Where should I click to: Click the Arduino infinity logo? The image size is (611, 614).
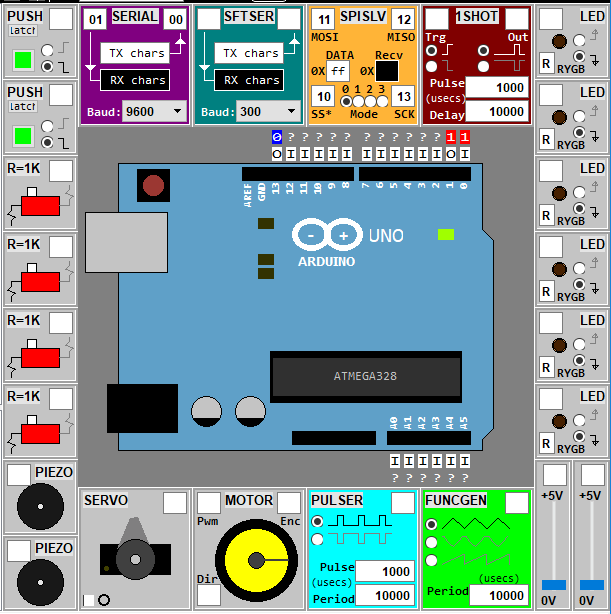pyautogui.click(x=327, y=235)
